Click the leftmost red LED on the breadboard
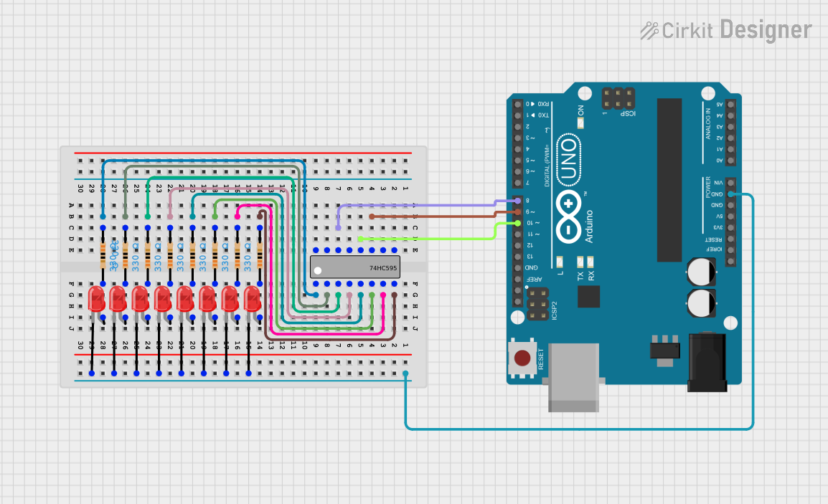 coord(97,299)
